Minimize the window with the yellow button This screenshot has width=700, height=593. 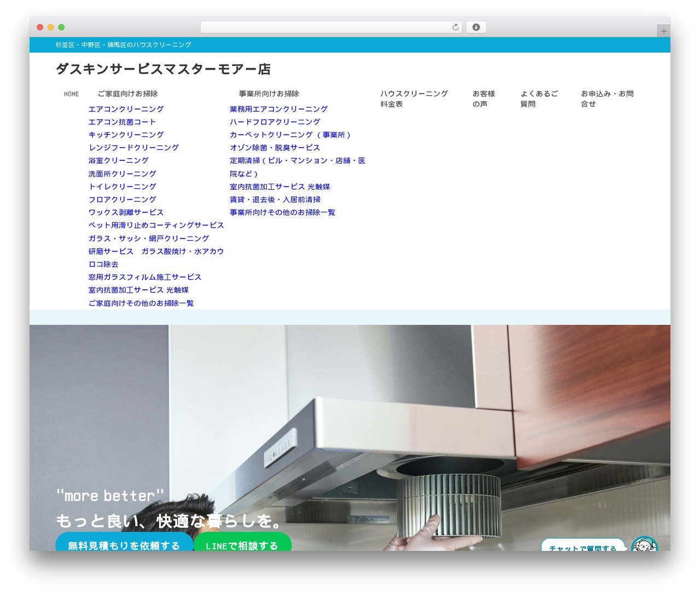tap(51, 27)
